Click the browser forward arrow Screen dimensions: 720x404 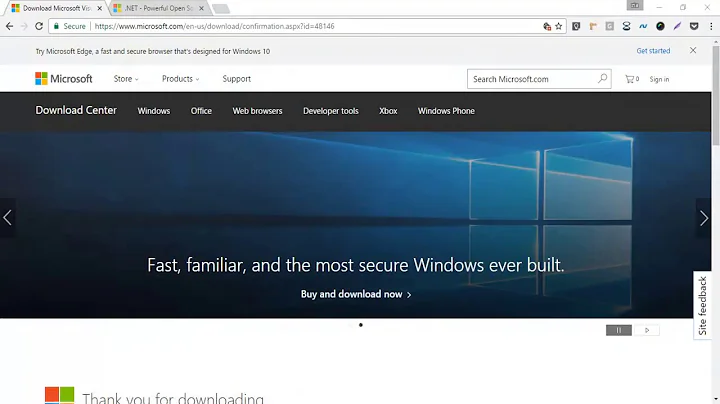(24, 26)
